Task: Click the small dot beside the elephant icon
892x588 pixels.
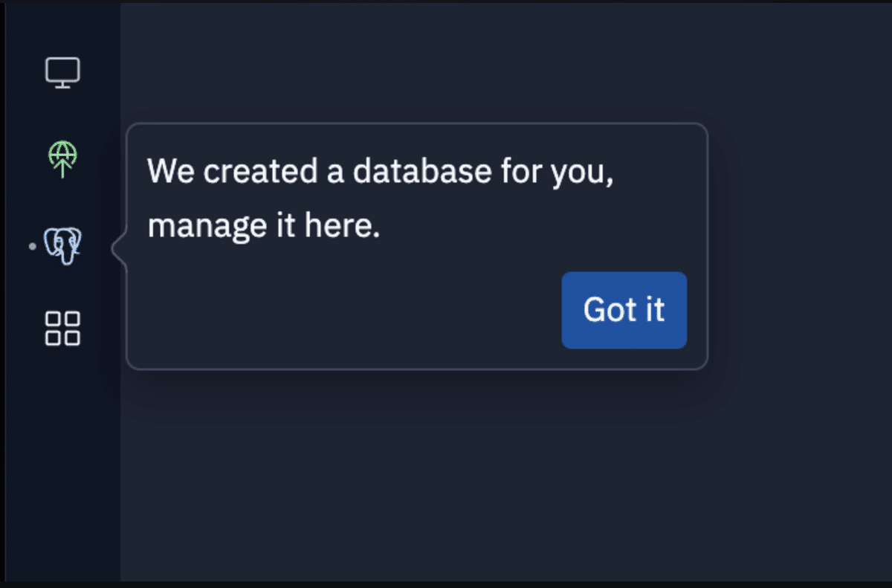Action: click(x=32, y=246)
